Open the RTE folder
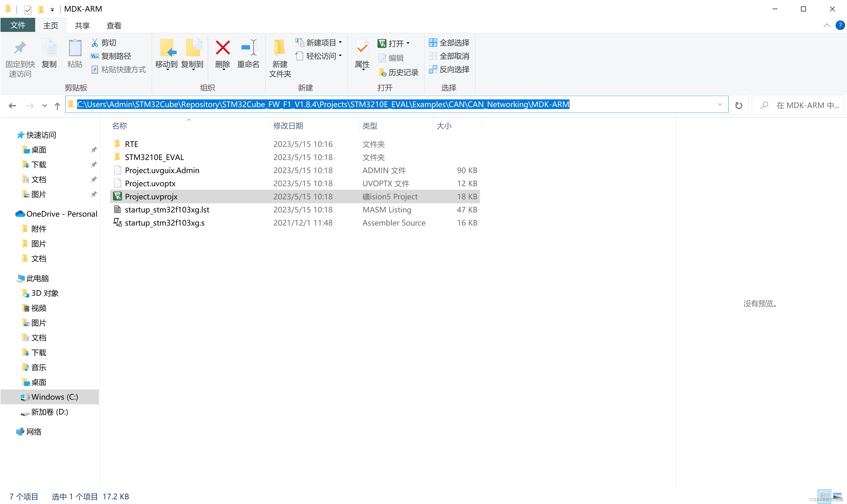This screenshot has height=504, width=847. click(295, 144)
